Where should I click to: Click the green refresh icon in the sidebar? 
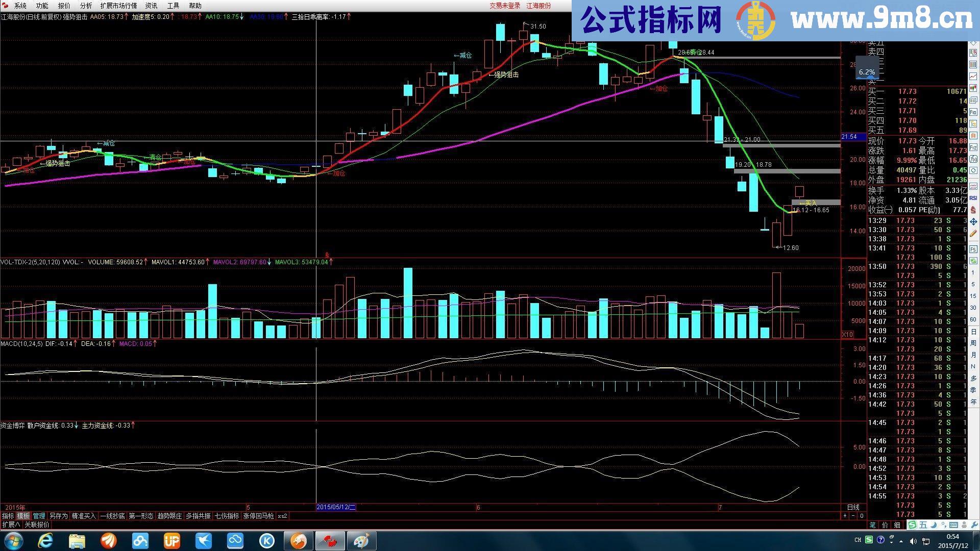(x=973, y=261)
